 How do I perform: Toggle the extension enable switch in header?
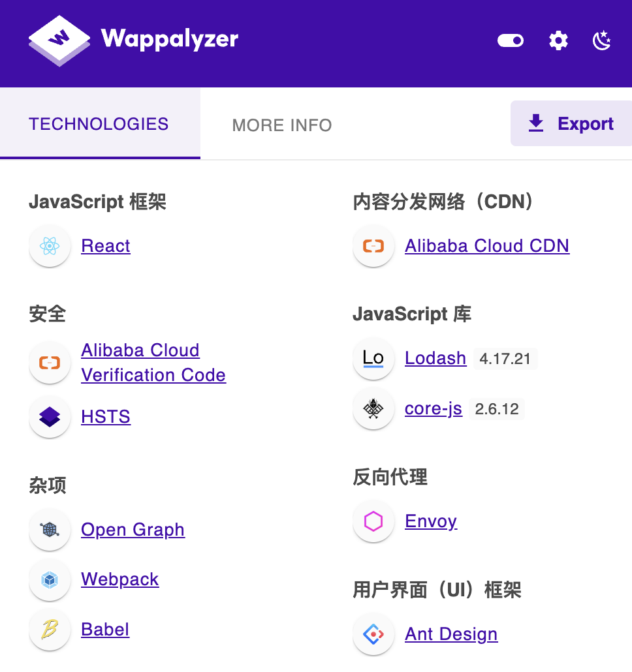tap(510, 40)
